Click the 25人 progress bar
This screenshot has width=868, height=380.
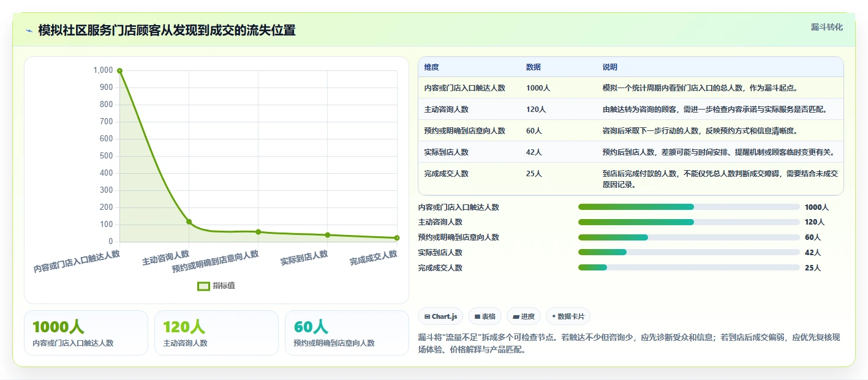689,267
